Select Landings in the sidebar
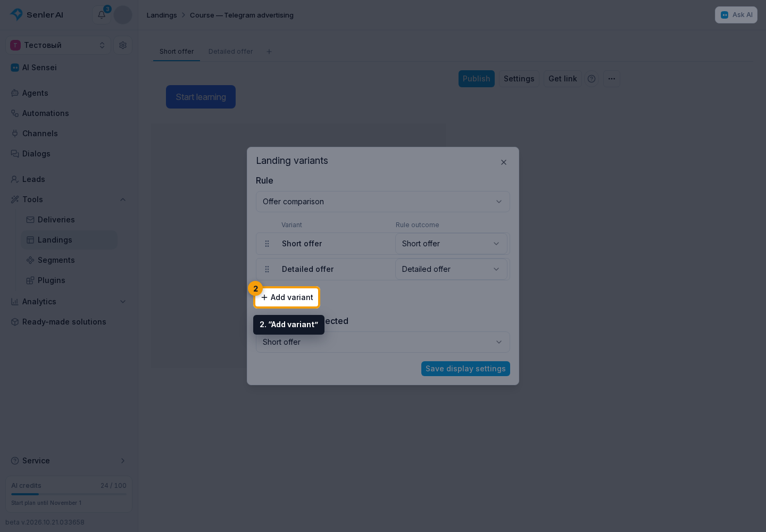 [69, 240]
